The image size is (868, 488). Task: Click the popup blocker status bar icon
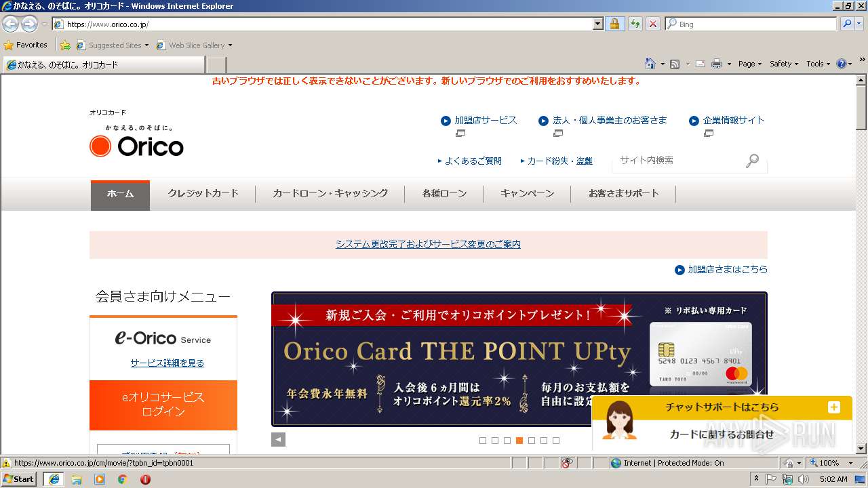[567, 463]
